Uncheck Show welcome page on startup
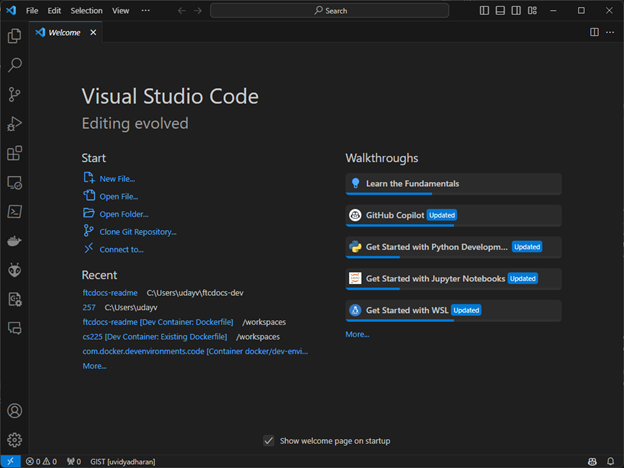 tap(269, 441)
